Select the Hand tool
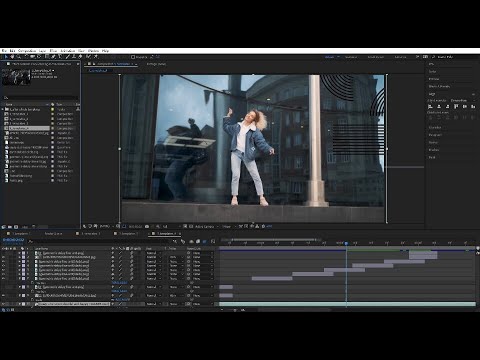 (x=12, y=57)
